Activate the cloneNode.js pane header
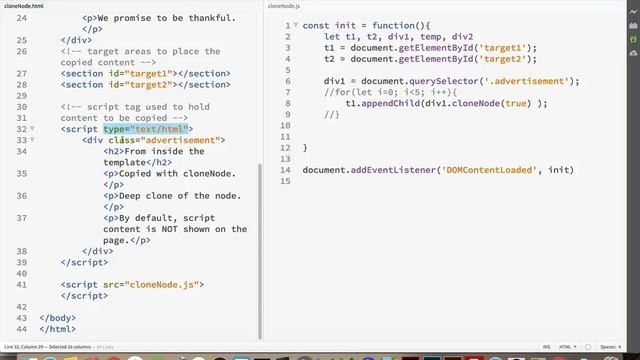The width and height of the screenshot is (640, 360). pos(284,6)
